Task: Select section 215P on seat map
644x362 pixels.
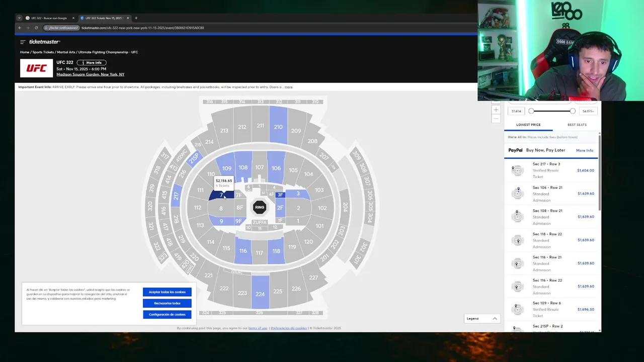Action: 194,158
